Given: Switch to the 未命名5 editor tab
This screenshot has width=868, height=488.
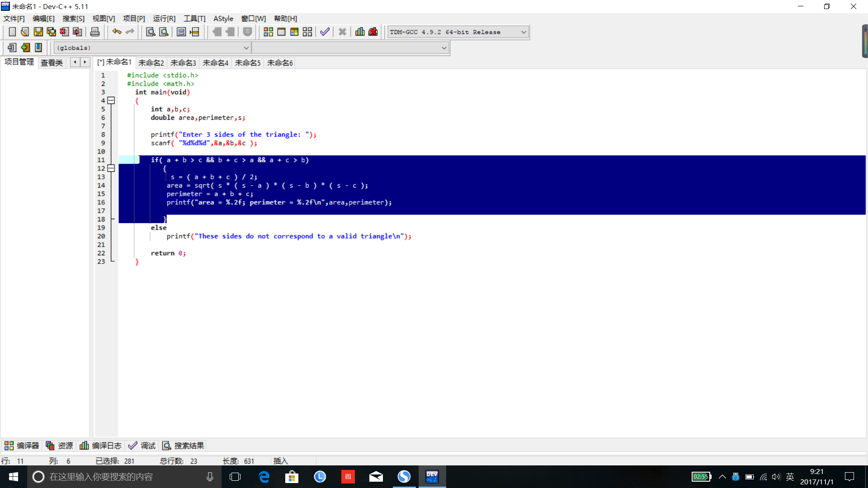Looking at the screenshot, I should click(248, 63).
